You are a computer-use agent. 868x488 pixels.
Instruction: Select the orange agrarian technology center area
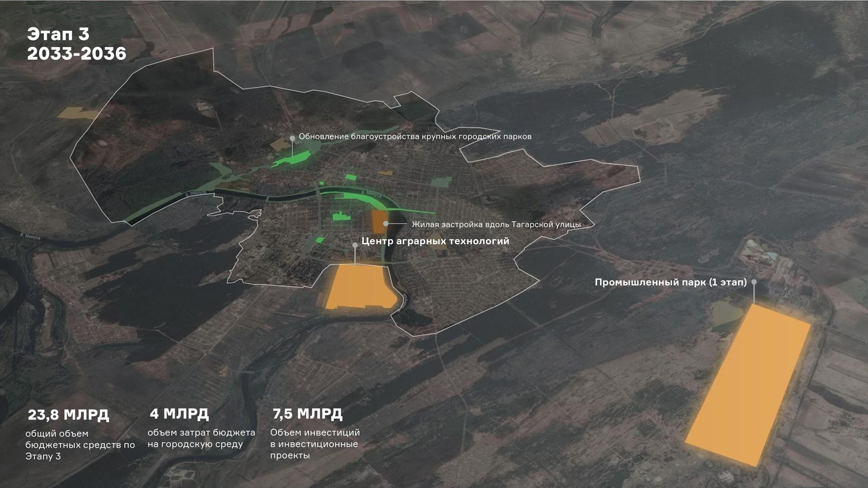coord(359,287)
